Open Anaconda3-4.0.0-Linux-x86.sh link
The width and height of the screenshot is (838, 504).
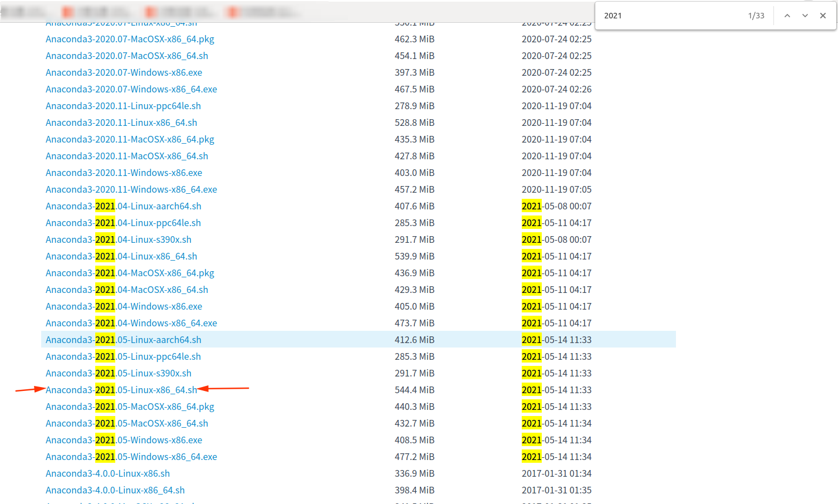pos(107,473)
